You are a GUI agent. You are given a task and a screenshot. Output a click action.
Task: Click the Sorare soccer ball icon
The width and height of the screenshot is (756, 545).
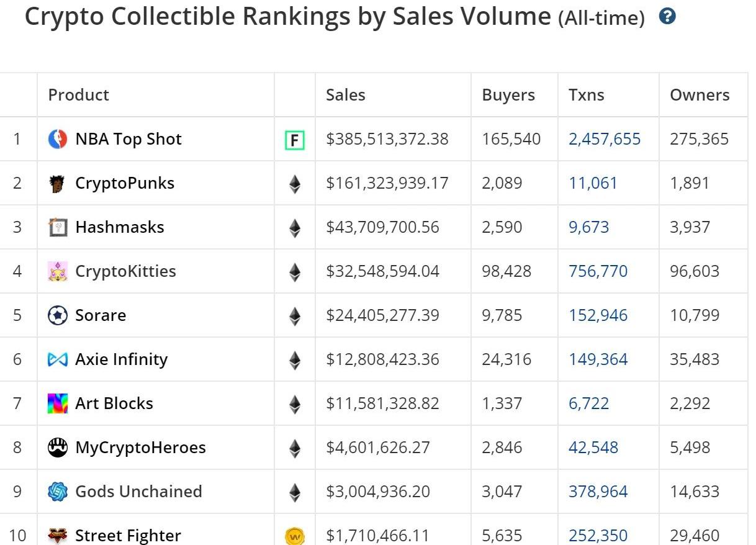pos(57,315)
